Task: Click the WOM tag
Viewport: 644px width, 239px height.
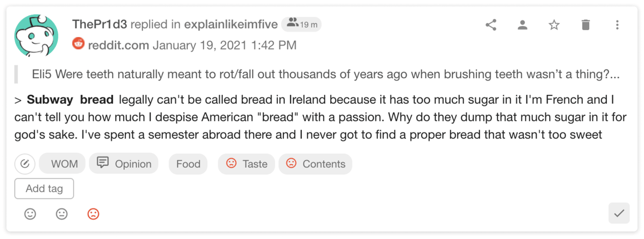Action: 62,164
